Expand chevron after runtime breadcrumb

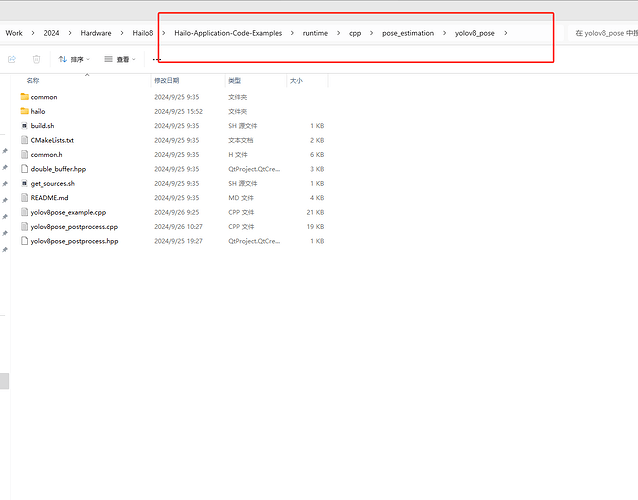pyautogui.click(x=339, y=33)
